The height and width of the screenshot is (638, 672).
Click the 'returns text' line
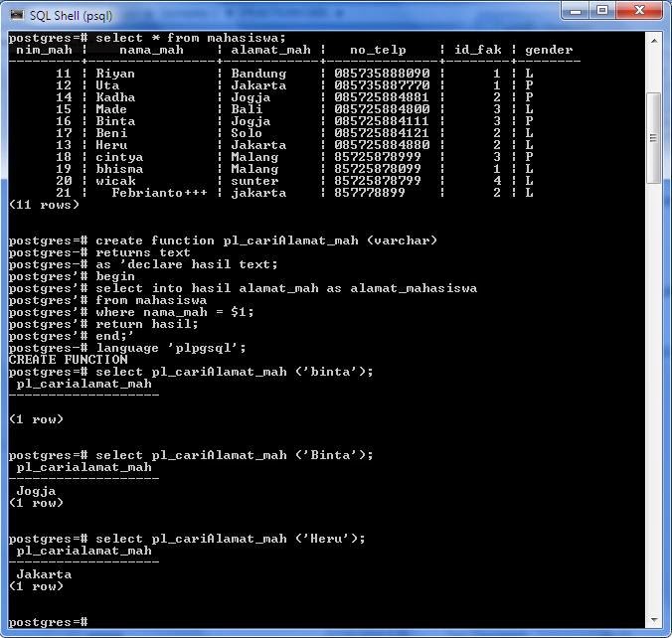[99, 252]
